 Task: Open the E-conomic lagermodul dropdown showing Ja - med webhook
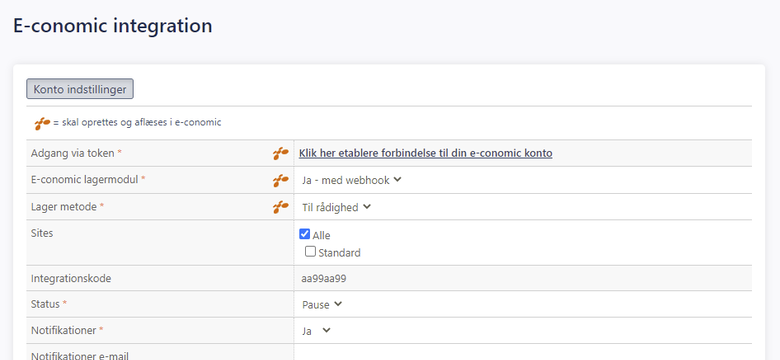pos(351,180)
